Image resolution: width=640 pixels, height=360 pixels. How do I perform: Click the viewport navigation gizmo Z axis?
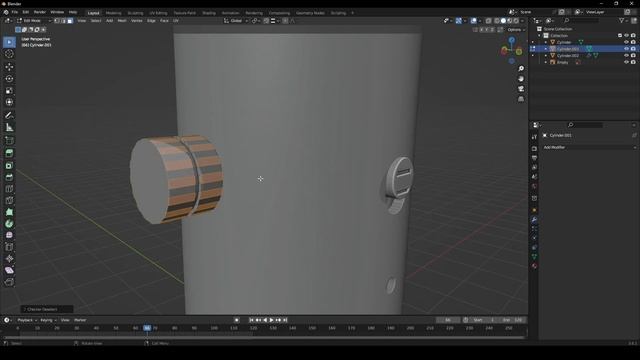point(511,40)
